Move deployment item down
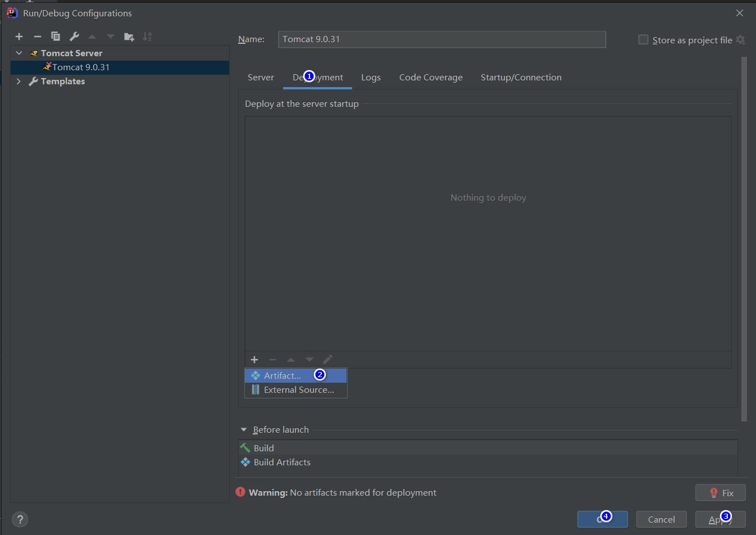This screenshot has height=535, width=756. [309, 360]
